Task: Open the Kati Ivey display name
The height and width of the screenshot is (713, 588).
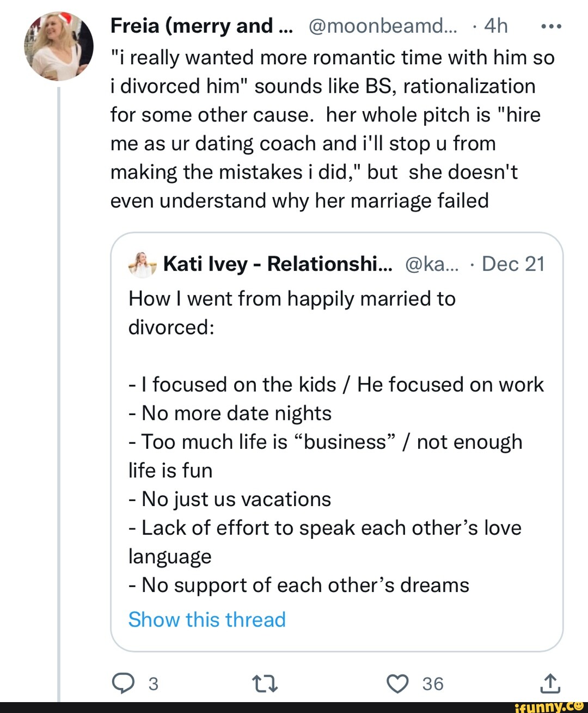Action: click(278, 264)
